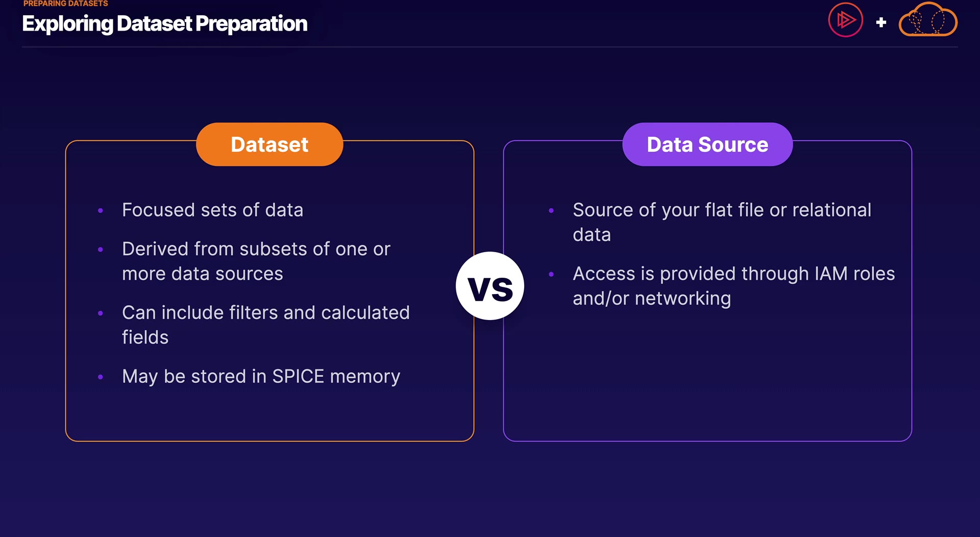
Task: Click the orange cloud logo icon
Action: (x=927, y=20)
